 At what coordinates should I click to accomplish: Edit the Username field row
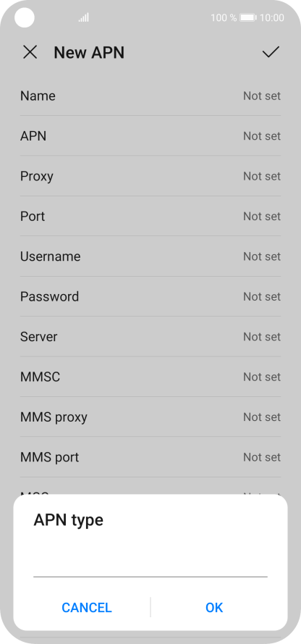tap(150, 256)
